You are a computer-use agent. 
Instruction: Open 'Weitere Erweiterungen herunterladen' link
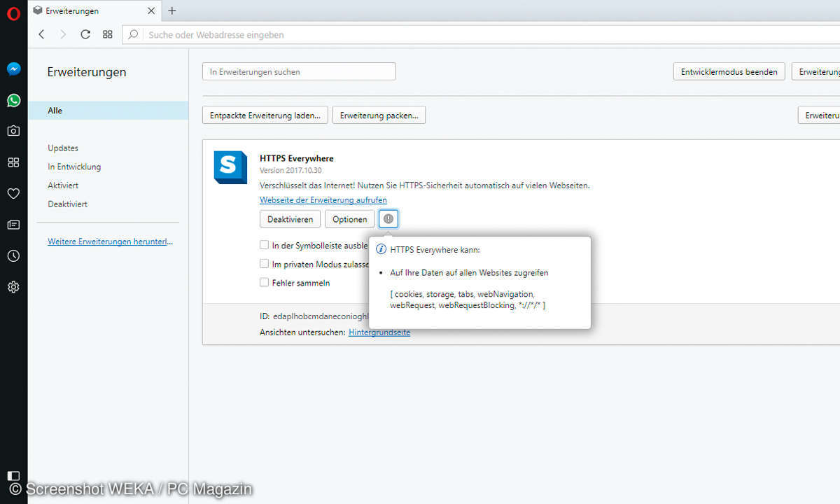[110, 241]
